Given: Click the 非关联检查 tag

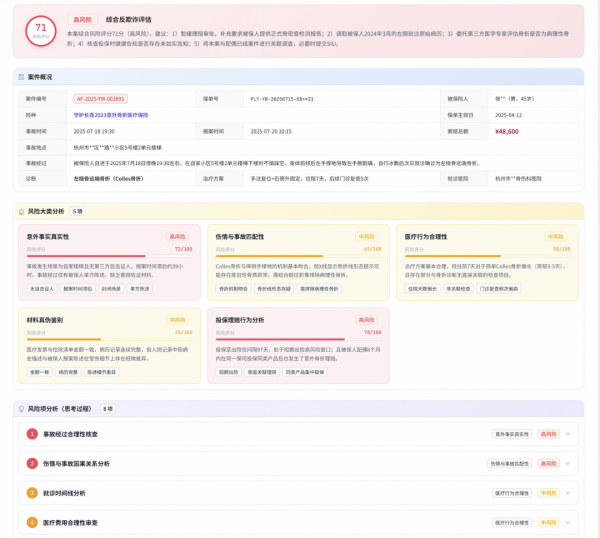Looking at the screenshot, I should [x=458, y=289].
